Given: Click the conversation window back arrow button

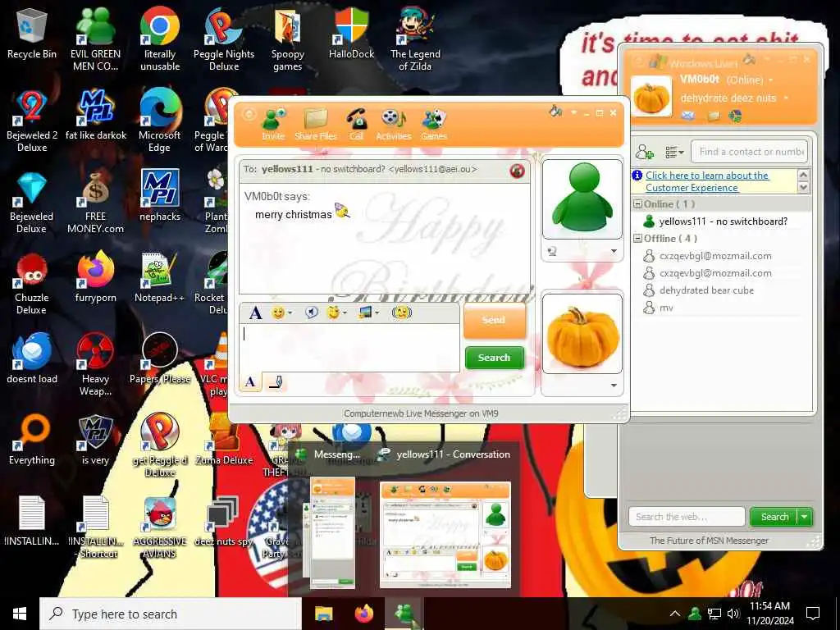Looking at the screenshot, I should tap(249, 115).
